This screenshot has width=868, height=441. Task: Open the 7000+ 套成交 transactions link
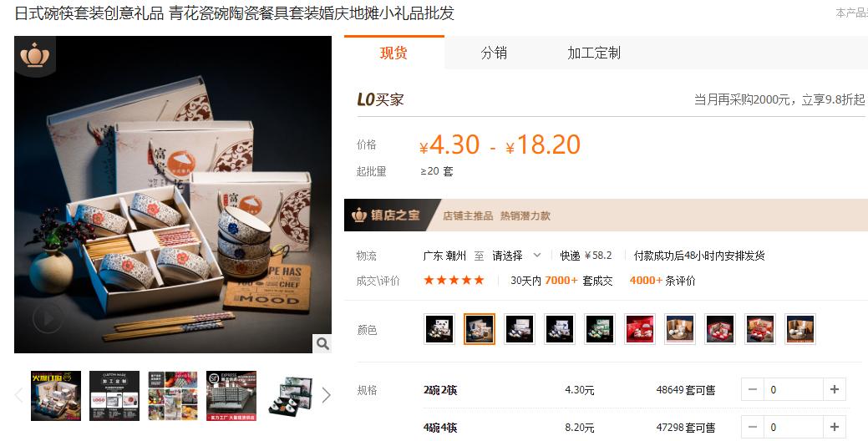(578, 281)
